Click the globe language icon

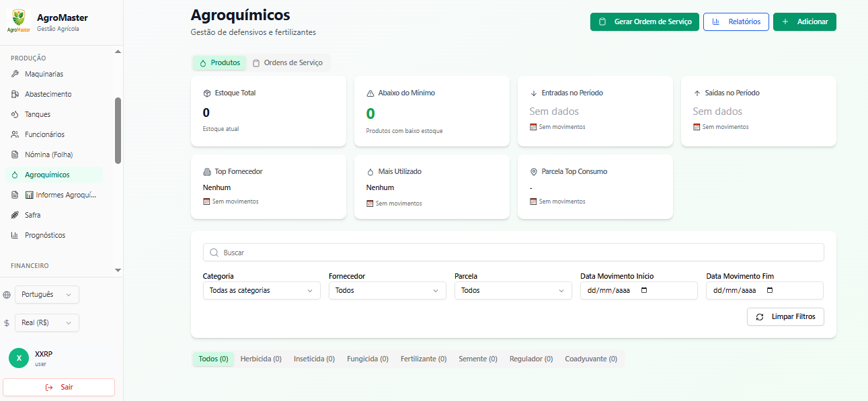(x=7, y=295)
